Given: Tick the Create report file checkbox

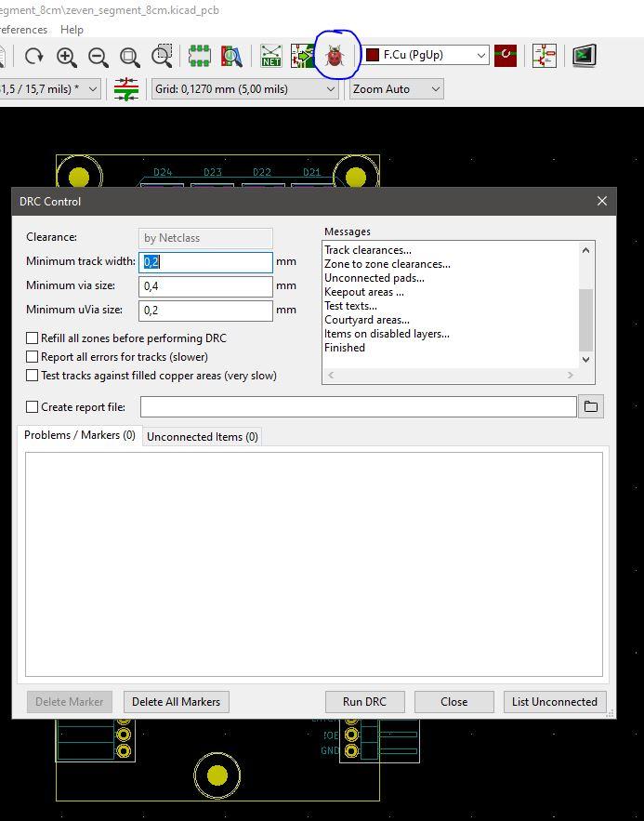Looking at the screenshot, I should [32, 407].
